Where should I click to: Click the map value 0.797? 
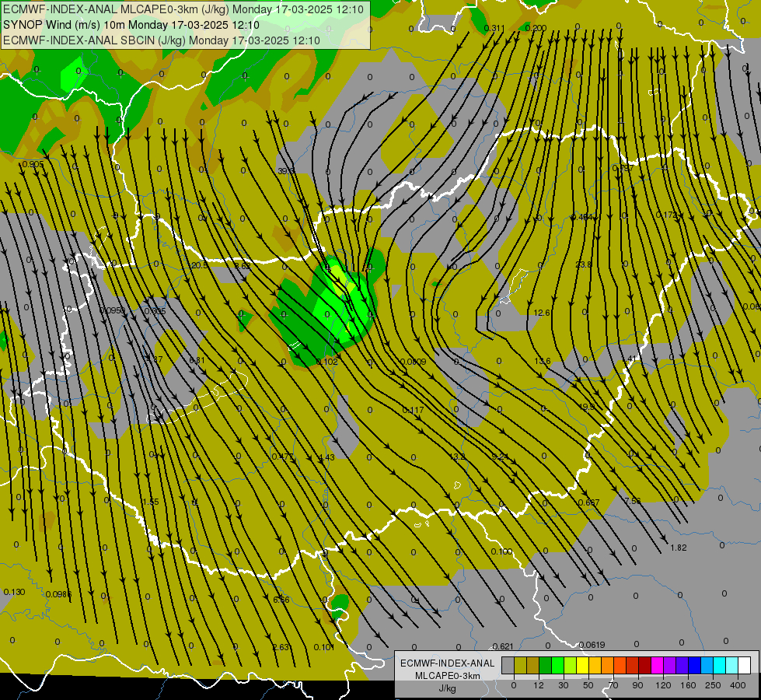click(623, 168)
